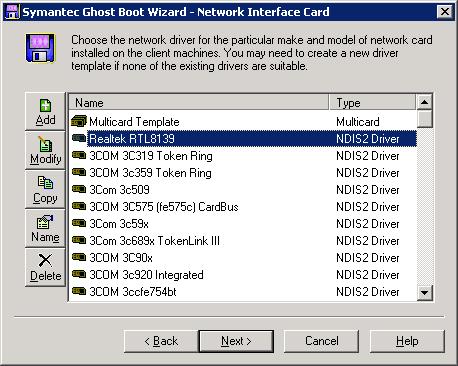Click the Ghost Boot Wizard title bar icon
The height and width of the screenshot is (366, 458).
click(x=13, y=12)
